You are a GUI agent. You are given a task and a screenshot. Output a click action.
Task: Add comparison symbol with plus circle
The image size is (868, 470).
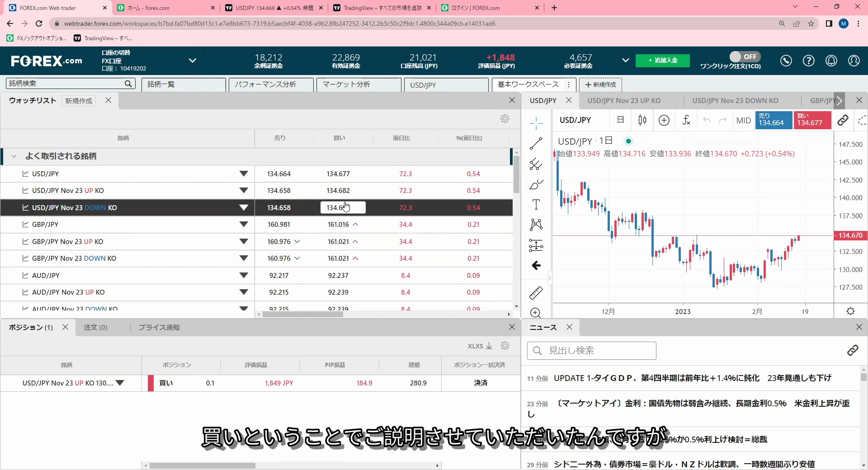(x=664, y=120)
